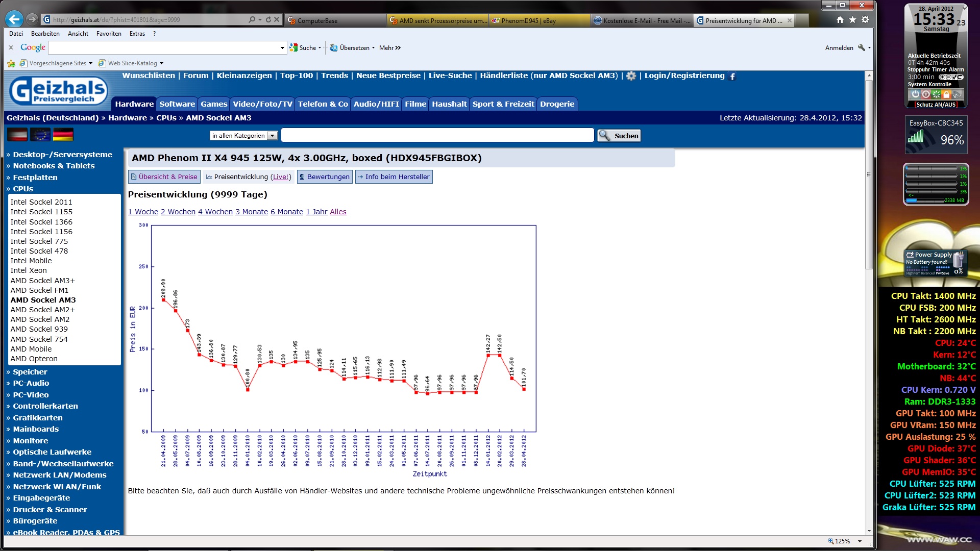Click the gadget lock icon under System Kontrolle
This screenshot has height=551, width=980.
coord(946,94)
